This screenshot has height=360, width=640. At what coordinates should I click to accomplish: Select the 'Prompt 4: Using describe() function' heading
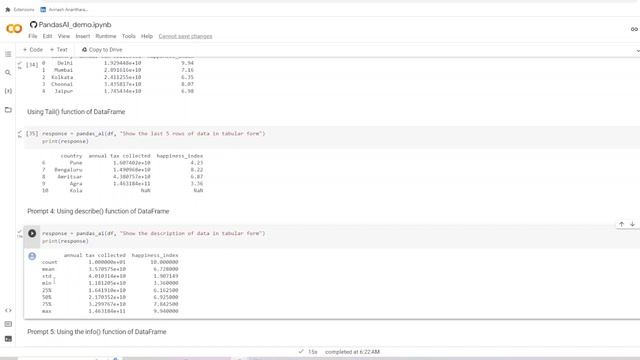tap(98, 211)
